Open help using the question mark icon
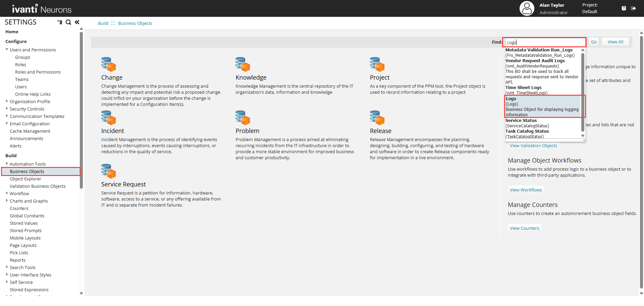The image size is (644, 306). pos(624,8)
